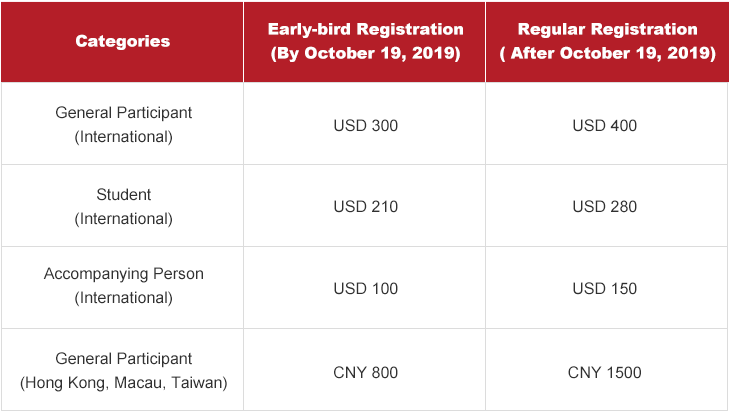
Task: Click the USD 210 student early-bird fee
Action: pos(365,207)
